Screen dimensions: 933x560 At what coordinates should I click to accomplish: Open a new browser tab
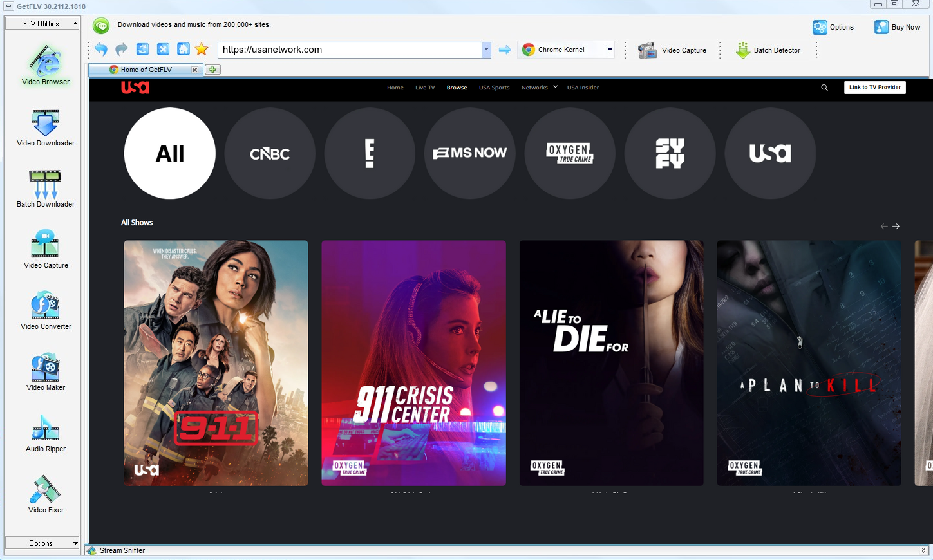(212, 70)
